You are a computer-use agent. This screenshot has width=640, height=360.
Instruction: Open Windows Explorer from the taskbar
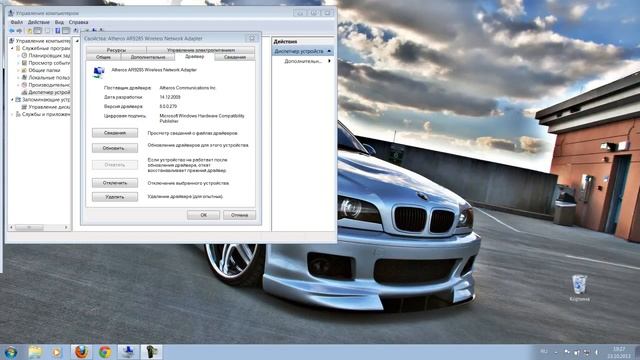click(x=35, y=352)
